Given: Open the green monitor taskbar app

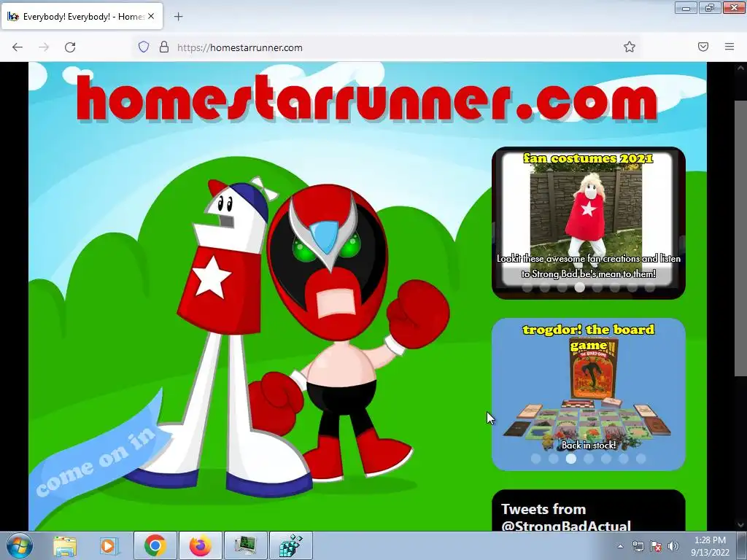Looking at the screenshot, I should click(x=245, y=545).
